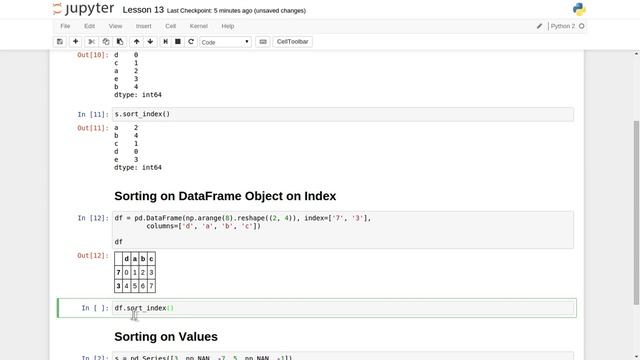640x360 pixels.
Task: Click column header c in output table
Action: click(x=151, y=259)
